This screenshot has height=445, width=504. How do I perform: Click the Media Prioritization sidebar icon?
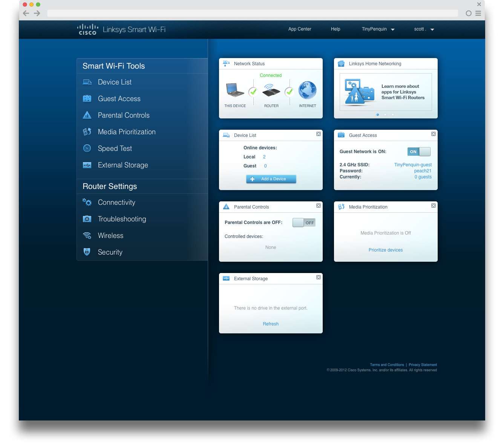(x=87, y=132)
